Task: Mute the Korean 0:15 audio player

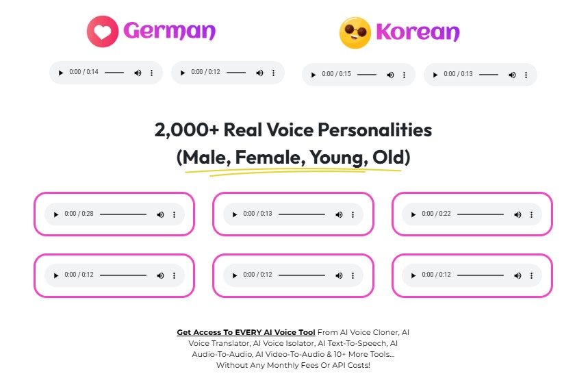Action: click(390, 75)
